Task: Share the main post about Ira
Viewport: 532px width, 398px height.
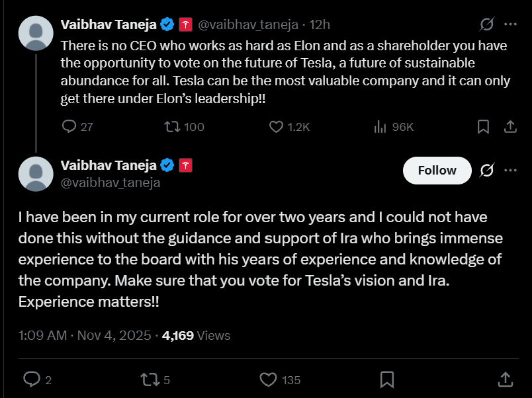Action: (504, 379)
